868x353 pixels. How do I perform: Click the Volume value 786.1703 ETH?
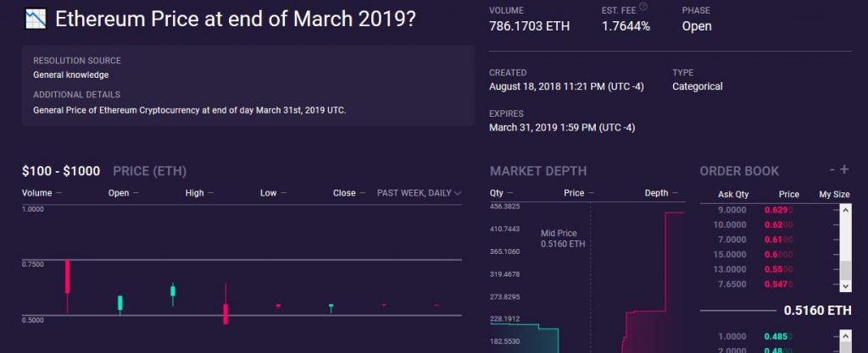click(529, 26)
